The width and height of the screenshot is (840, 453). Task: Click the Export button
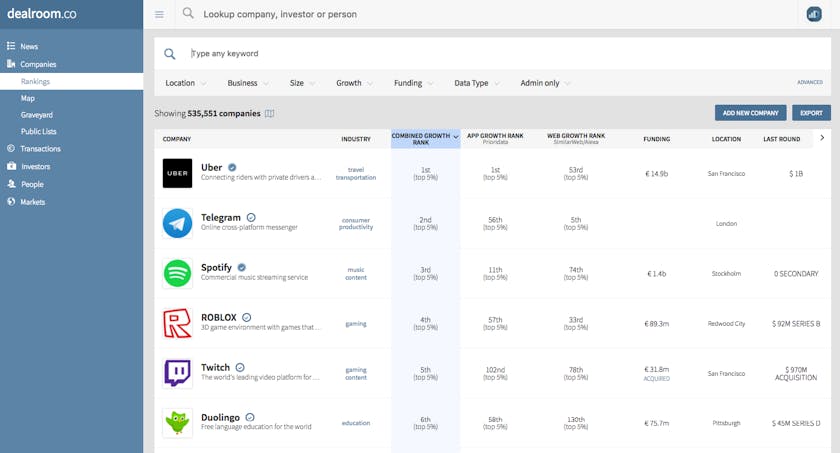coord(811,113)
